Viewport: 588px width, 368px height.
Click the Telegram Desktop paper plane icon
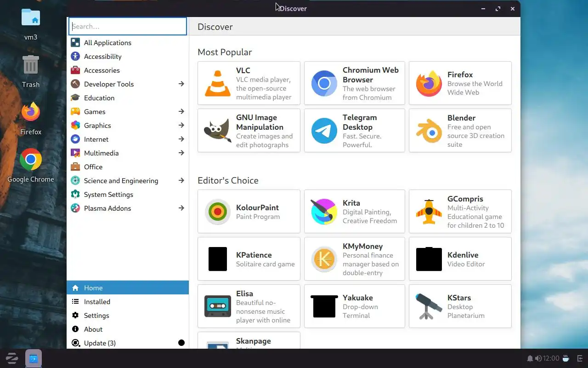click(x=324, y=131)
